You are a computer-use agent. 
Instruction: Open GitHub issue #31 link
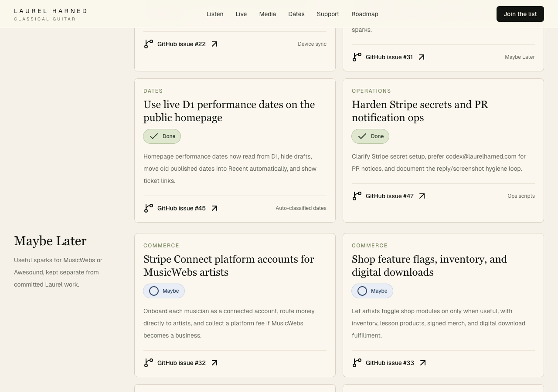tap(389, 57)
